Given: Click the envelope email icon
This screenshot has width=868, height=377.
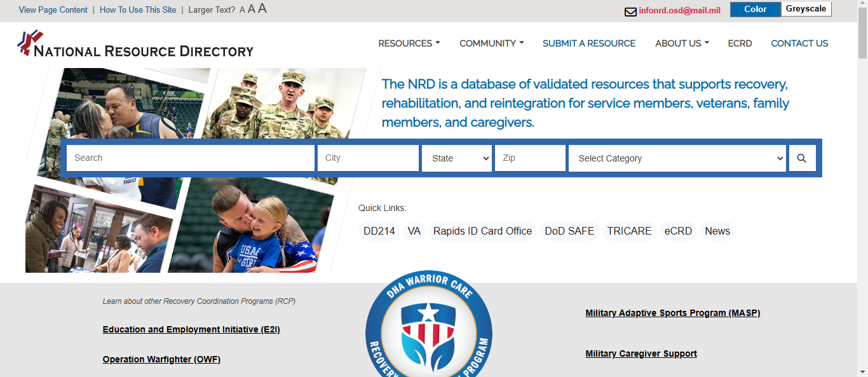Looking at the screenshot, I should click(630, 11).
